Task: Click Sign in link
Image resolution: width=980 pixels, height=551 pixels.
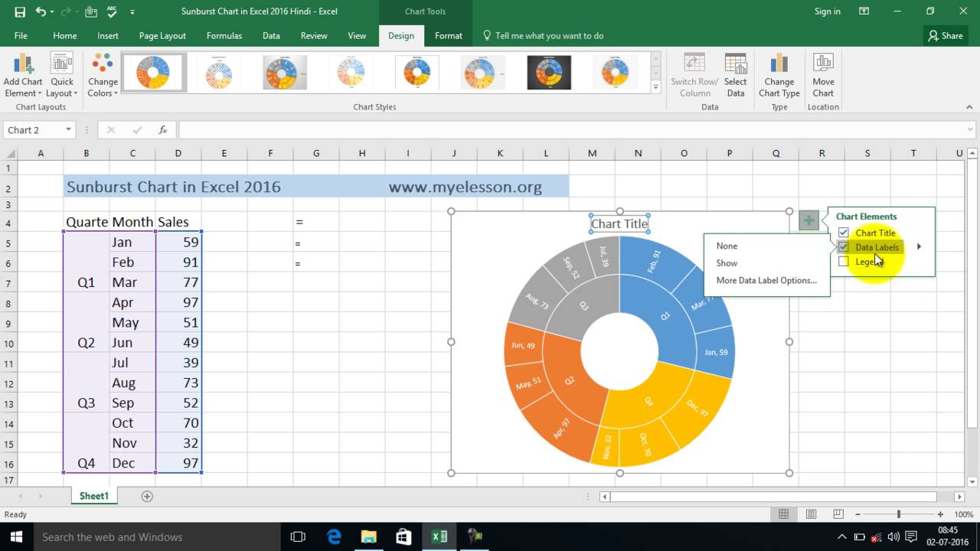Action: click(828, 11)
